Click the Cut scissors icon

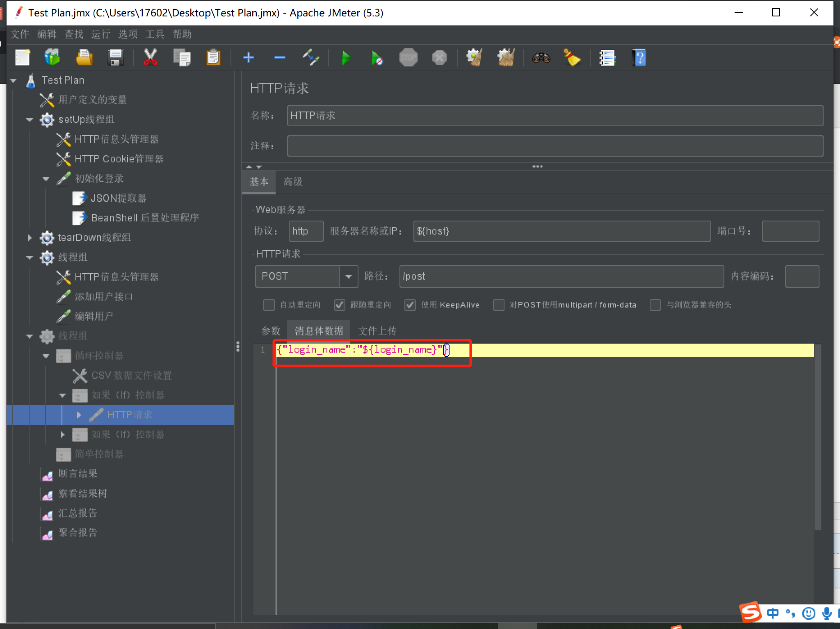coord(151,57)
